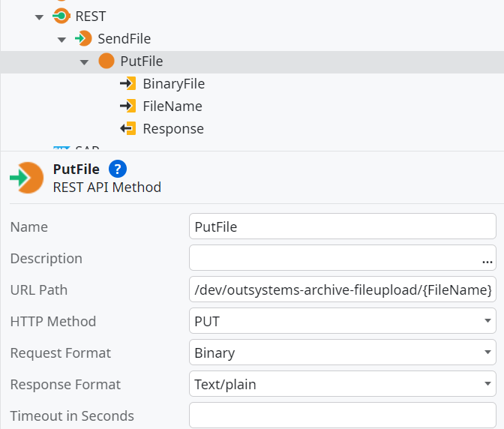Click the Timeout in Seconds field
504x429 pixels.
pos(342,415)
